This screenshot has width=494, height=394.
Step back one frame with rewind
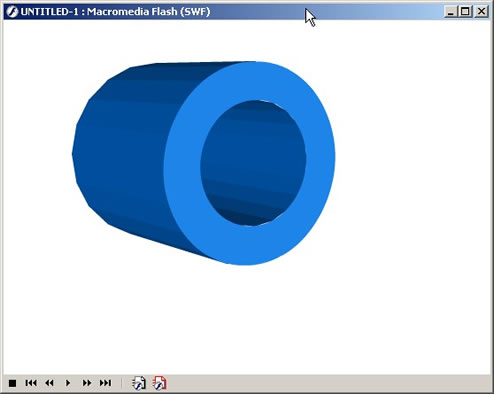point(49,383)
